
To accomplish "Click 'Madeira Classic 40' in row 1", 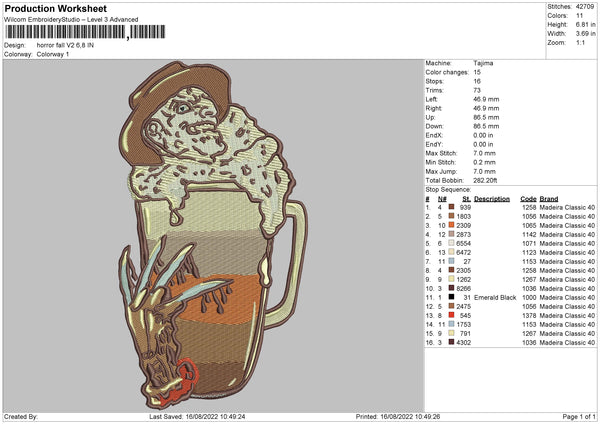I will point(567,207).
